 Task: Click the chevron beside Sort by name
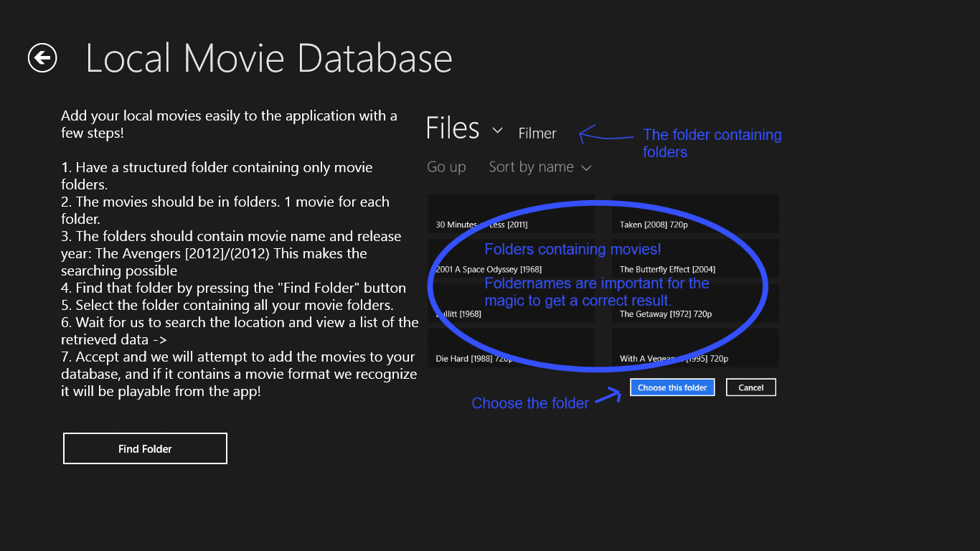586,168
